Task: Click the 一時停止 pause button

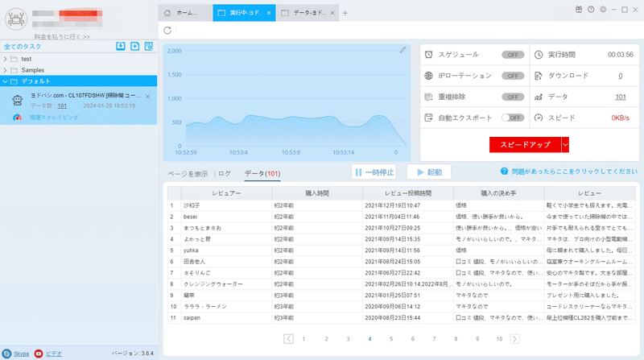Action: 374,172
